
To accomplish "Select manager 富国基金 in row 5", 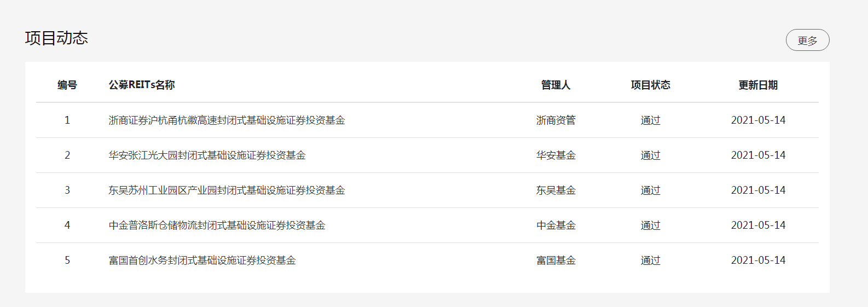I will click(555, 260).
